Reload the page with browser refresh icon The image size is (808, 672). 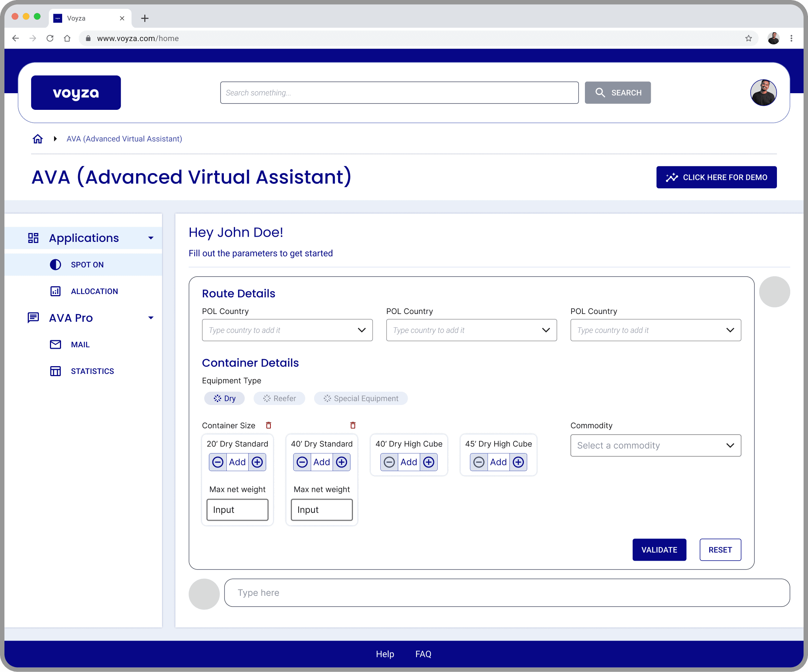click(50, 38)
